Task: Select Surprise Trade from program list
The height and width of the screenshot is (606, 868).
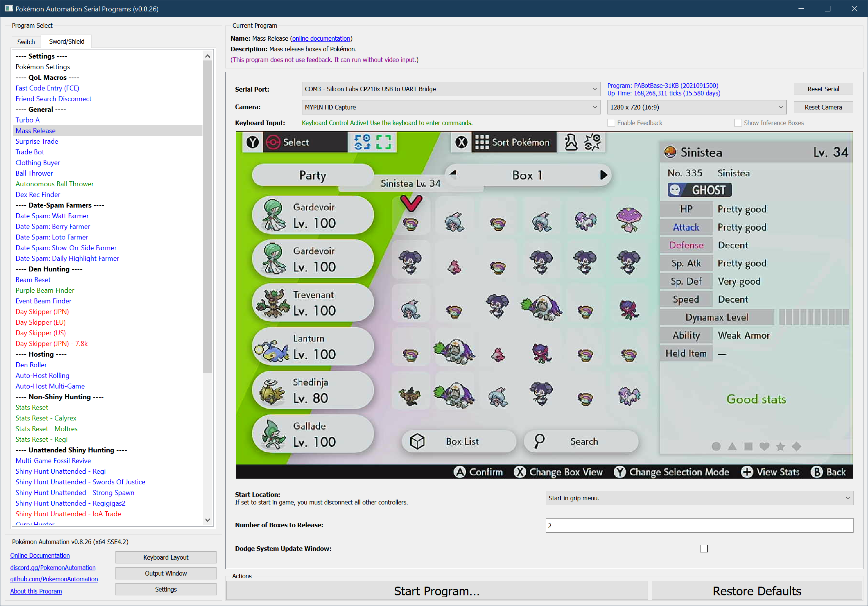Action: (37, 141)
